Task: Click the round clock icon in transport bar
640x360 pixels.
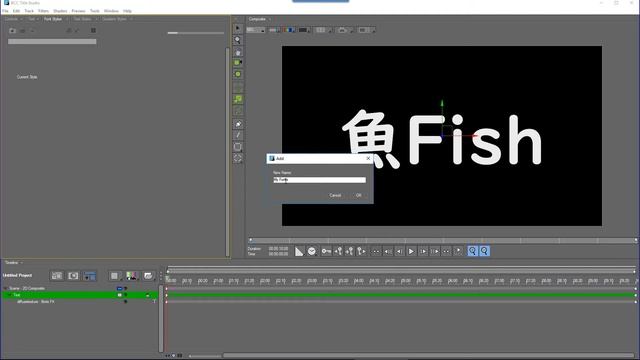Action: 312,251
